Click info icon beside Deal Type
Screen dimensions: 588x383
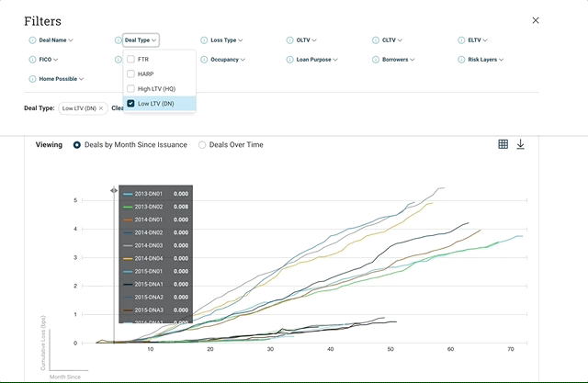(118, 40)
